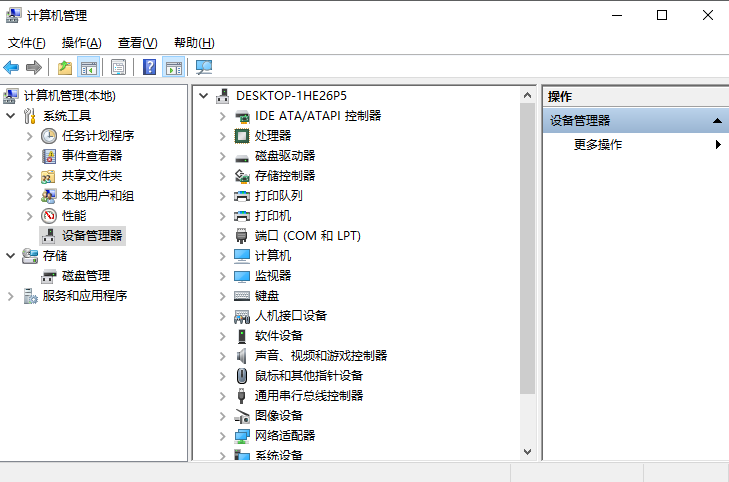Select 磁盘管理 under 存储

click(x=85, y=276)
